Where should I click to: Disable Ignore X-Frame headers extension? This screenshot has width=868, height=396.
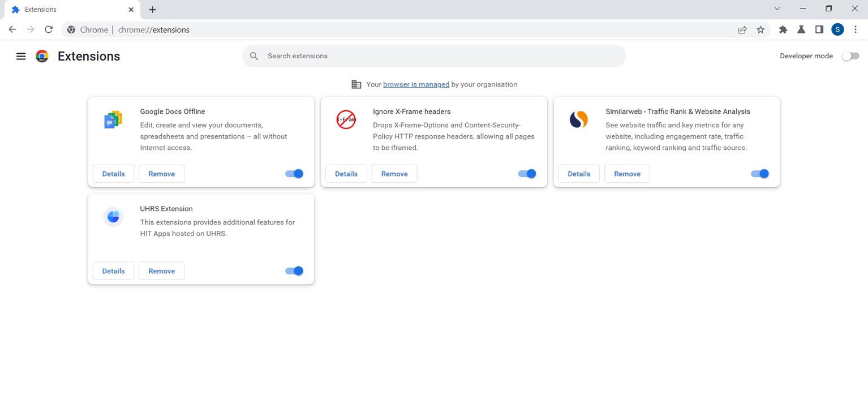527,174
